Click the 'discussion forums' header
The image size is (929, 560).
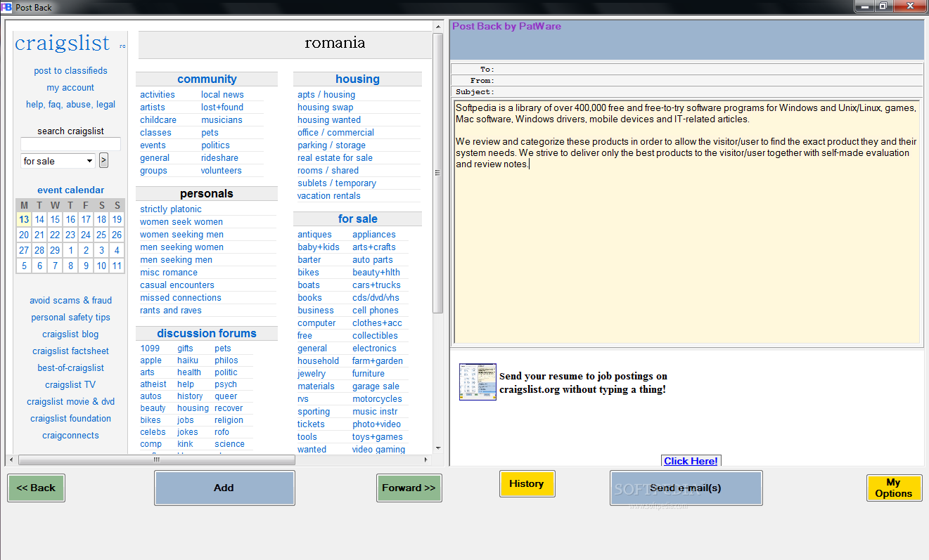pyautogui.click(x=207, y=333)
